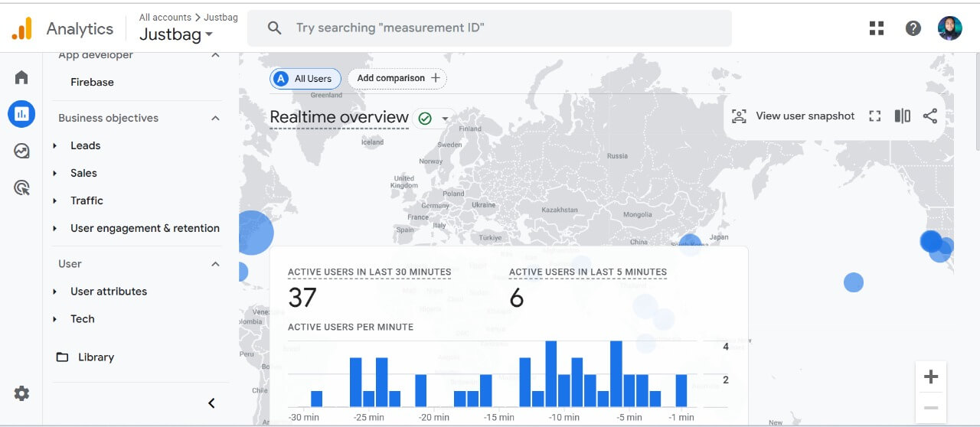Image resolution: width=980 pixels, height=427 pixels.
Task: Focus the search box
Action: 489,28
